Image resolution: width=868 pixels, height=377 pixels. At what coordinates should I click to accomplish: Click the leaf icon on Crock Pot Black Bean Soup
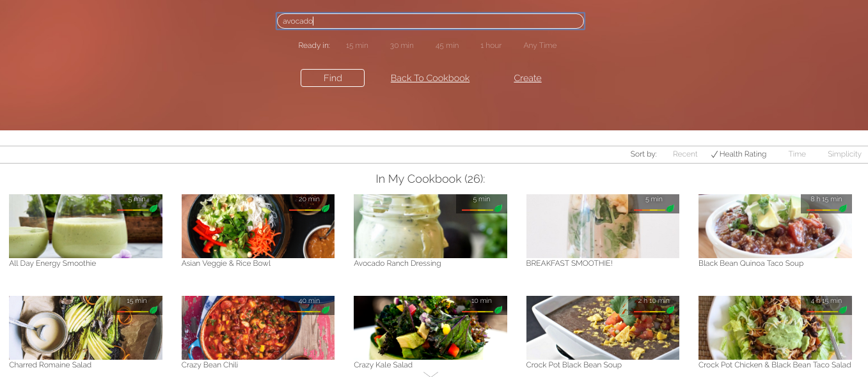click(670, 310)
